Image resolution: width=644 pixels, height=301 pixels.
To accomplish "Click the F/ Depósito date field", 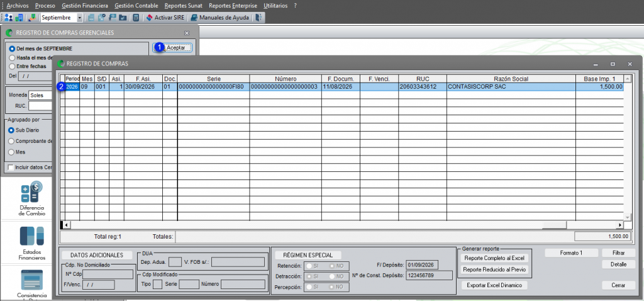I will pos(422,265).
